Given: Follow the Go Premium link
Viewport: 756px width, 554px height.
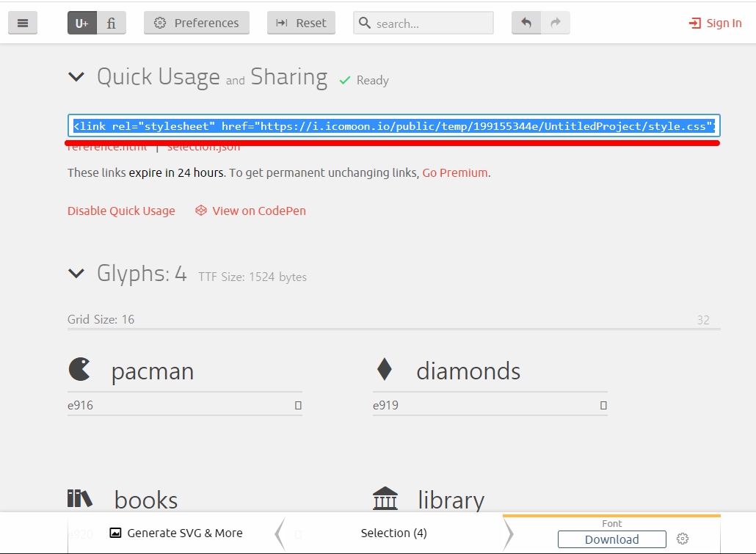Looking at the screenshot, I should point(455,172).
